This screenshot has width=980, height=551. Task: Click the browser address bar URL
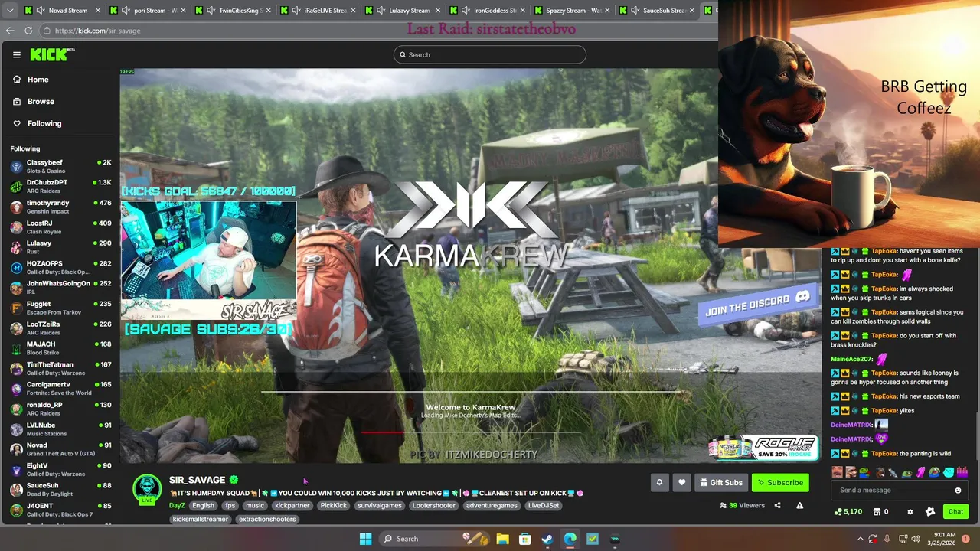[x=97, y=31]
